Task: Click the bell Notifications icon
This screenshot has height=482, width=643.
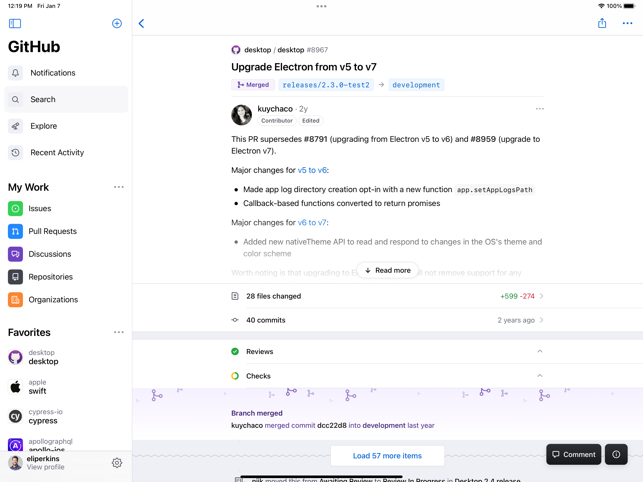Action: pos(15,73)
